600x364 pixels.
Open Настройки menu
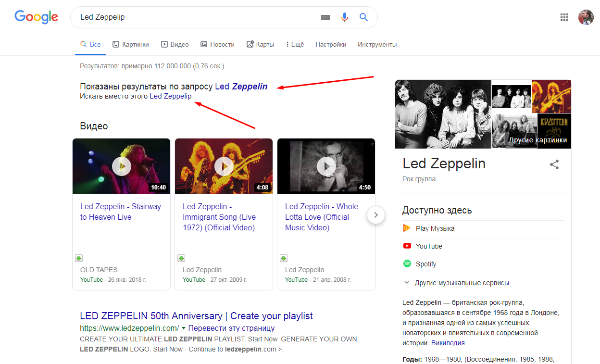click(x=331, y=44)
